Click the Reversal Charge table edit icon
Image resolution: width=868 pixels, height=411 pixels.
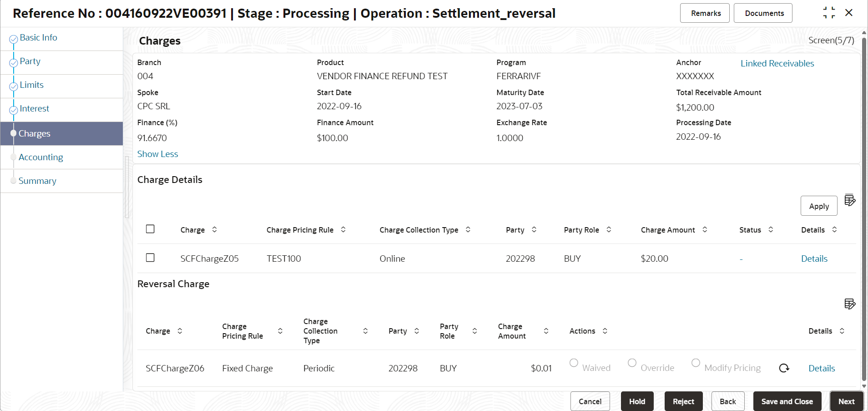[x=849, y=304]
